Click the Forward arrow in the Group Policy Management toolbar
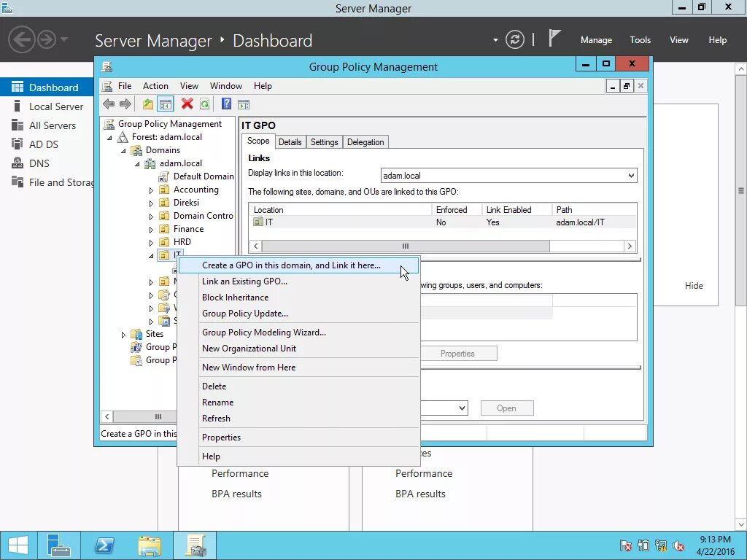Viewport: 747px width, 560px height. pos(125,104)
